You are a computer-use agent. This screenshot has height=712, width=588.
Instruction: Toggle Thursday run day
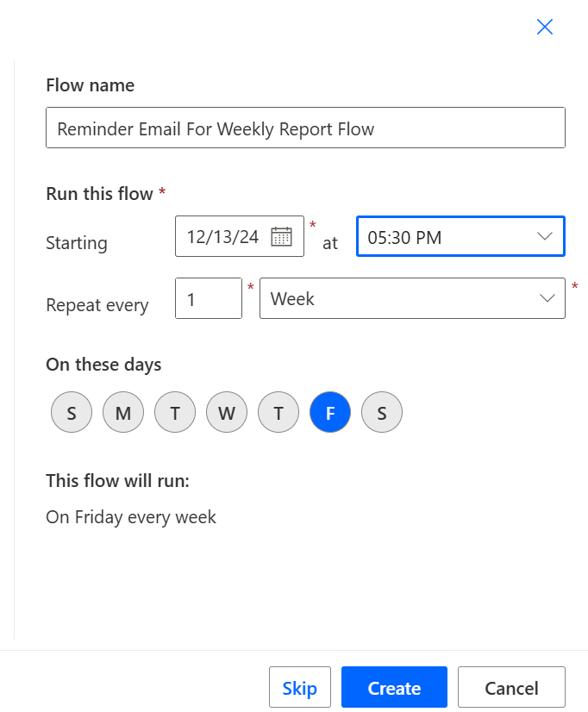point(278,412)
